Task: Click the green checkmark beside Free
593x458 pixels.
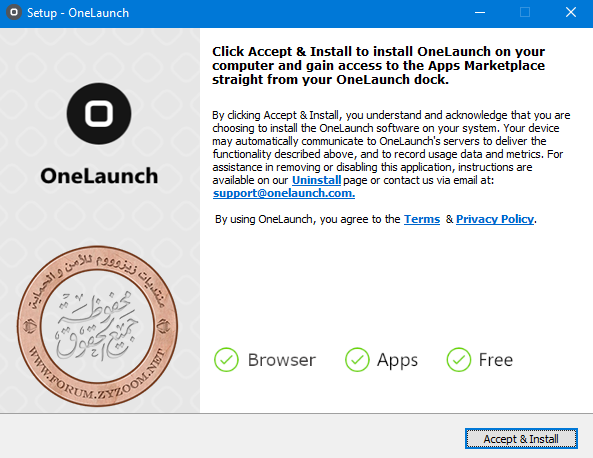Action: [x=458, y=359]
